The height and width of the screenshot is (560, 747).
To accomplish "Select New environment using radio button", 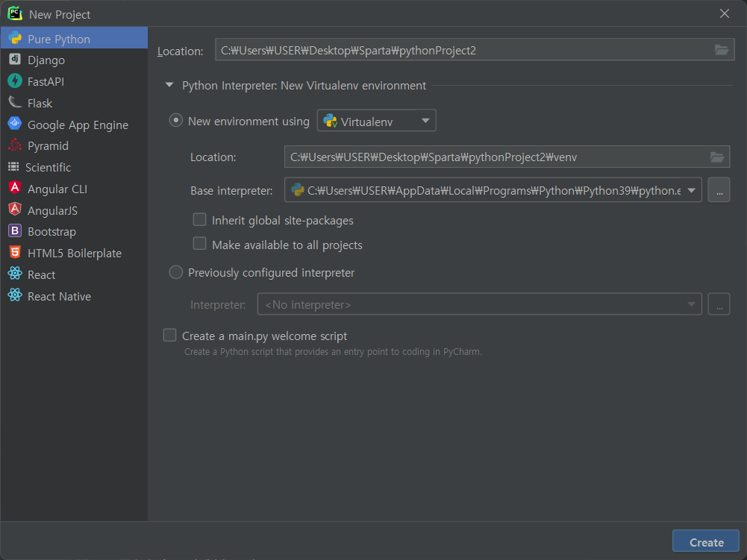I will coord(176,121).
